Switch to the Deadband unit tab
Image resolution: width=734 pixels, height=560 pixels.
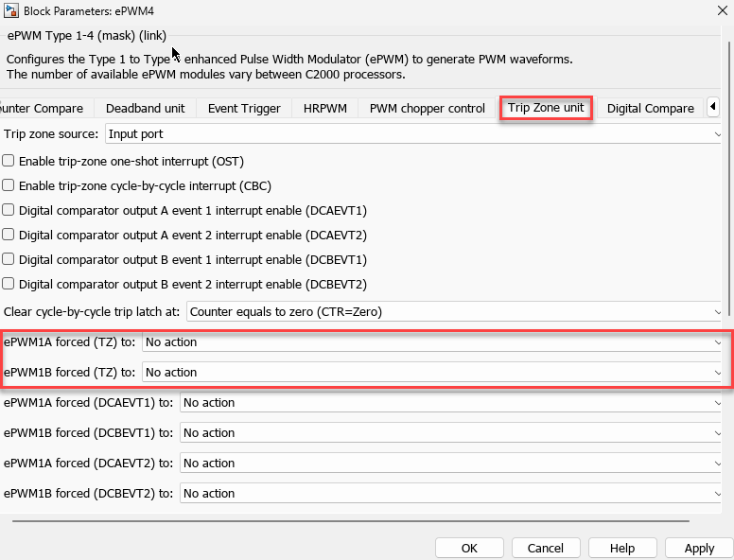[145, 108]
